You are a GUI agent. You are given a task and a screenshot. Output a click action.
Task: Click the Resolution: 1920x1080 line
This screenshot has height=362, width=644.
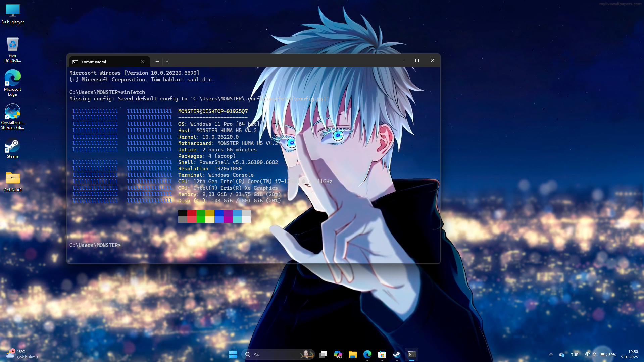point(210,168)
